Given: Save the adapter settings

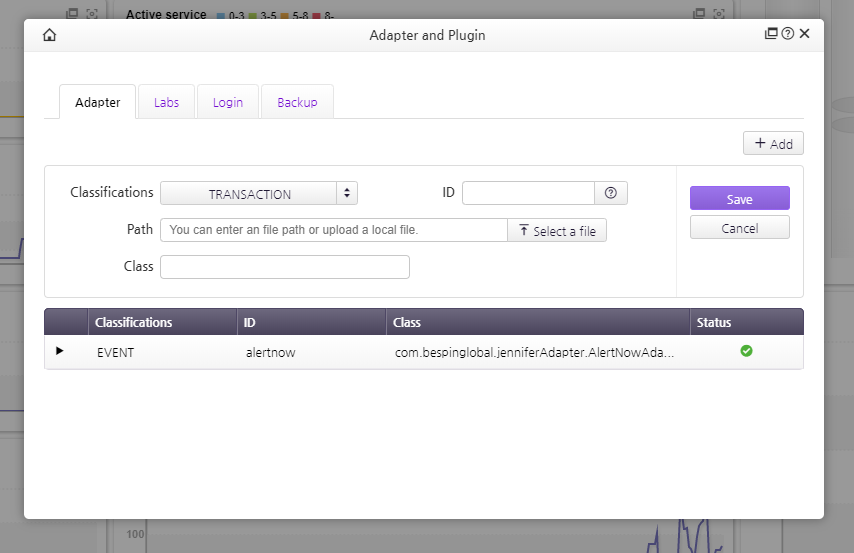Looking at the screenshot, I should pos(739,199).
